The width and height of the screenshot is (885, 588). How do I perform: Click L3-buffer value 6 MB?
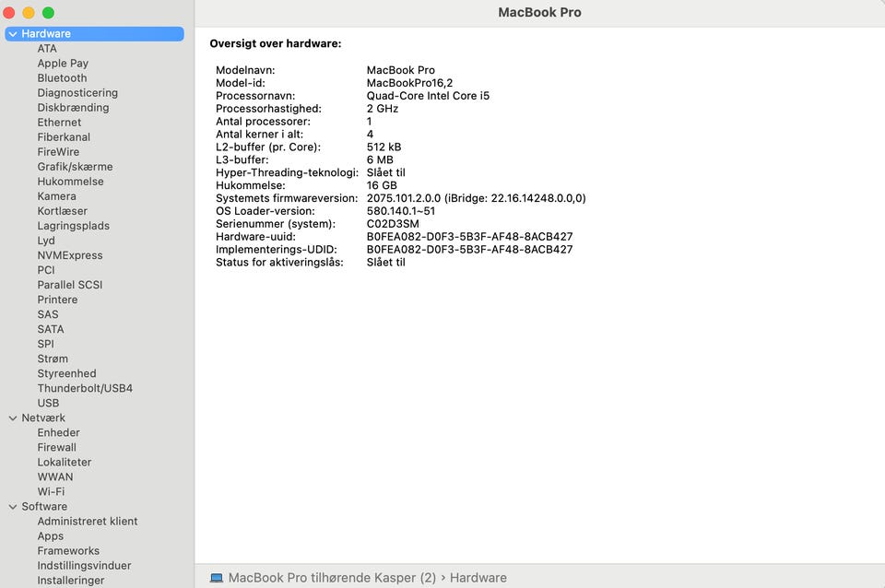click(380, 159)
